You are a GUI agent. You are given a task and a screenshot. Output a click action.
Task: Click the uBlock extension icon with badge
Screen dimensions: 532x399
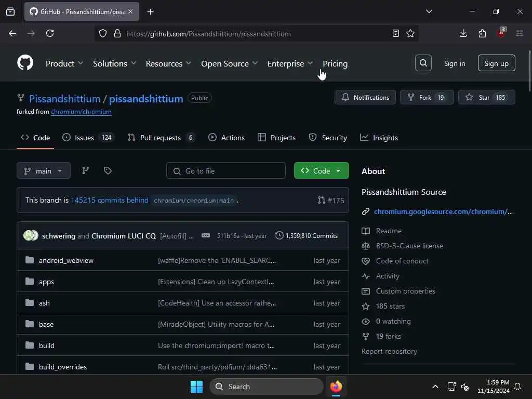click(501, 33)
